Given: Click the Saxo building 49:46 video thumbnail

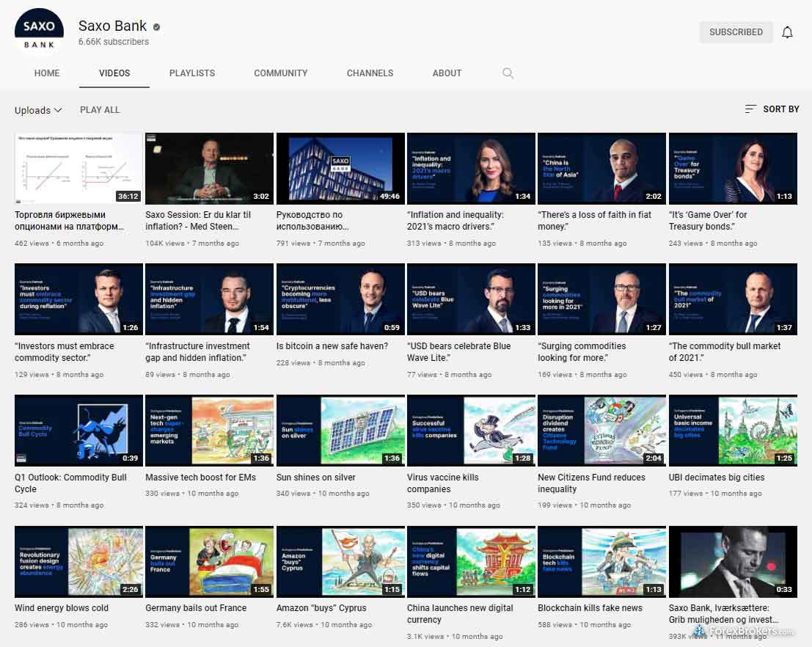Looking at the screenshot, I should 340,169.
